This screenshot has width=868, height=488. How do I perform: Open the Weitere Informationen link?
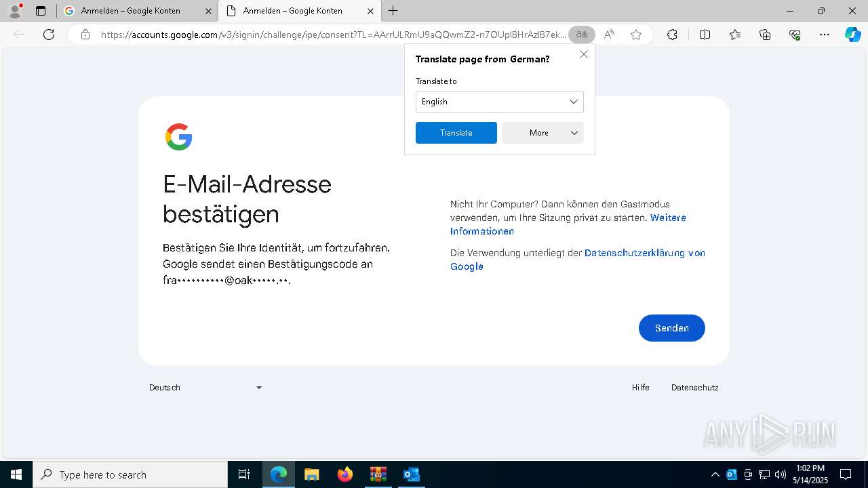[568, 224]
